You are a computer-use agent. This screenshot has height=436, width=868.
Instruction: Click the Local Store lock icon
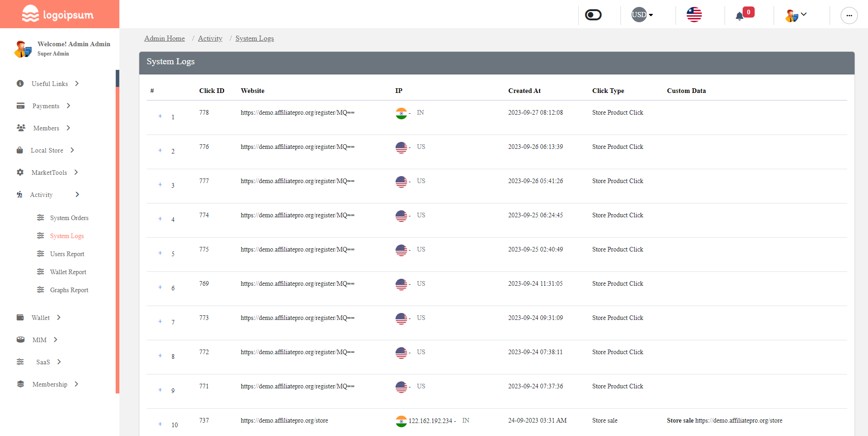(x=21, y=150)
